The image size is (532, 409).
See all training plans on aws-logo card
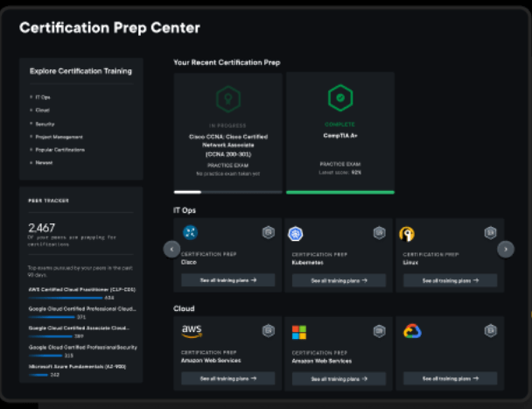click(x=228, y=378)
